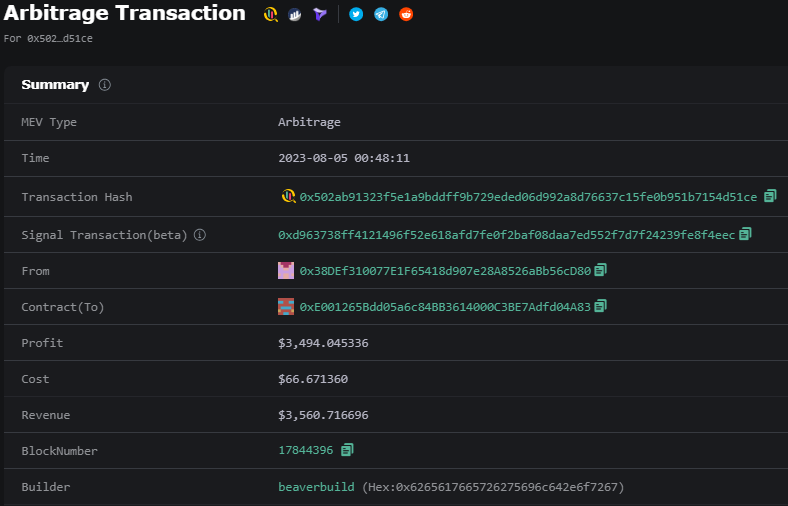Open signal transaction 0xd963738f... link
Image resolution: width=788 pixels, height=506 pixels.
point(507,235)
